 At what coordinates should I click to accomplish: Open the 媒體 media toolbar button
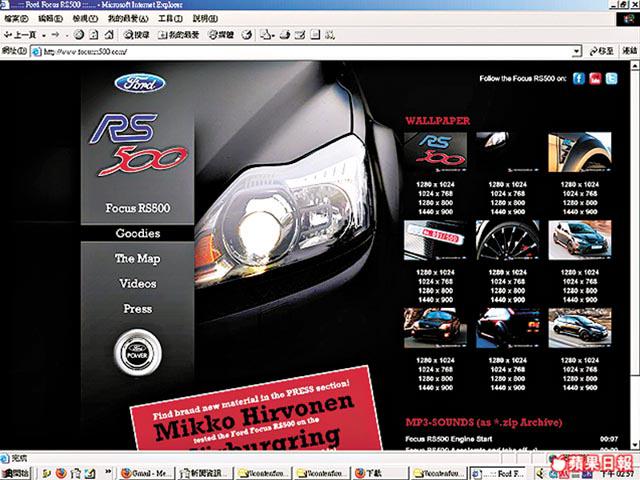coord(221,35)
